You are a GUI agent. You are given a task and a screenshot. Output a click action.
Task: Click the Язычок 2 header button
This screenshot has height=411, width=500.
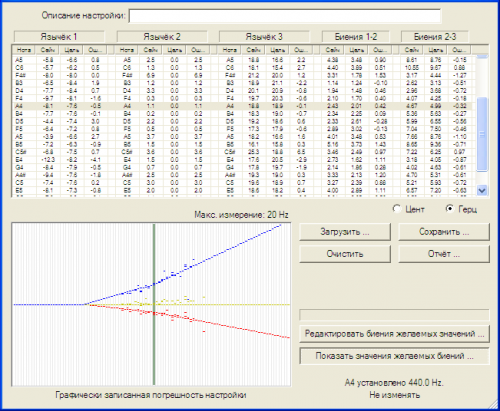point(162,37)
